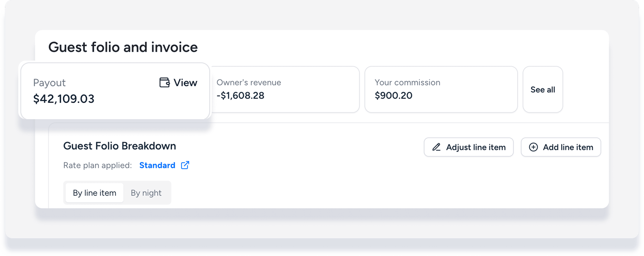Select the Owner's revenue card title
Image resolution: width=644 pixels, height=256 pixels.
(249, 83)
